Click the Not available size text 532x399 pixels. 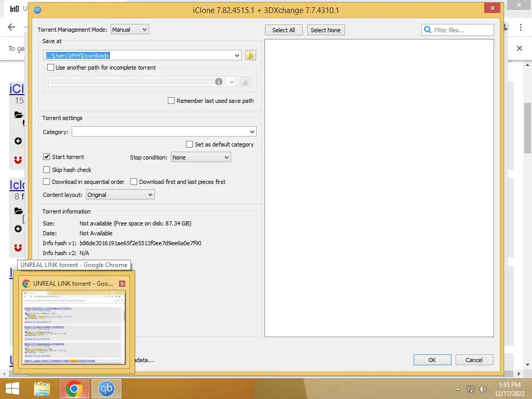coord(136,223)
